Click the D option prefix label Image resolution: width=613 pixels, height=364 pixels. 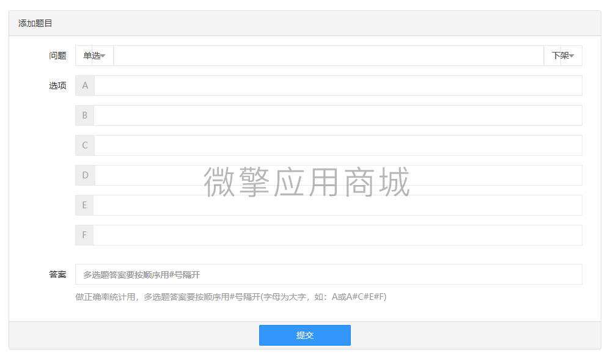[x=85, y=175]
